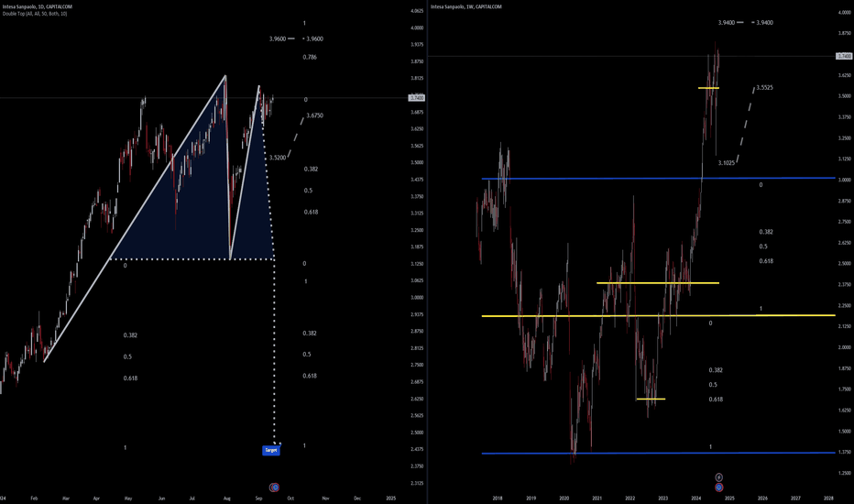Select the 3.6750 projection label on the daily chart
854x504 pixels.
[315, 115]
